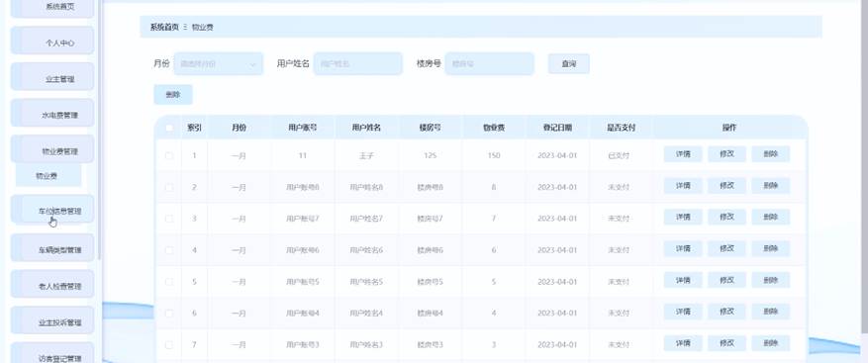Click 修改 for row 1 (王子)

pos(726,154)
